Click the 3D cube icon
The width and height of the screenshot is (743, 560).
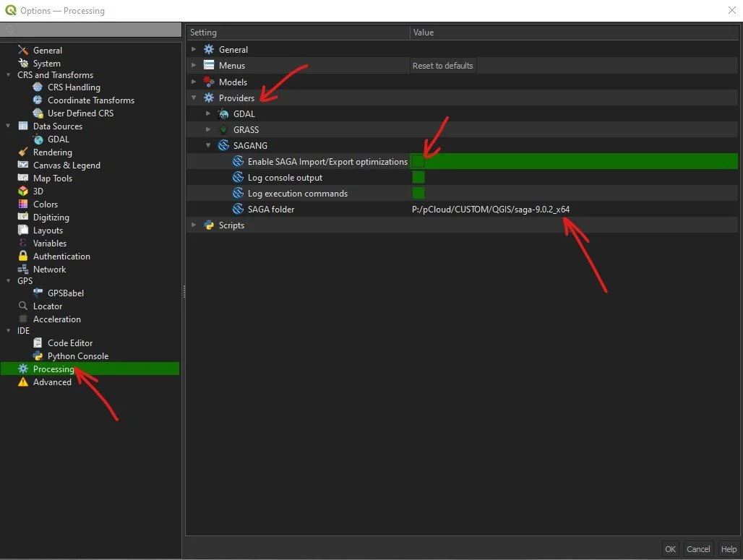pos(22,191)
